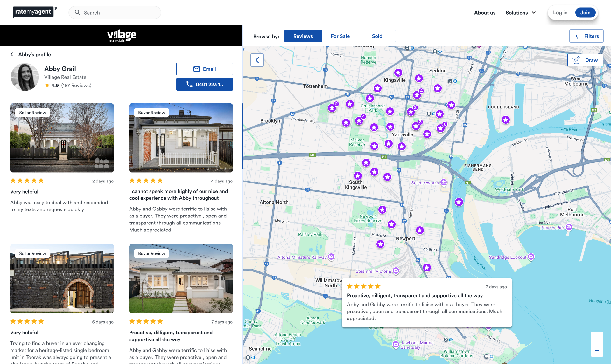The width and height of the screenshot is (611, 364).
Task: Click the Scienceworks map marker
Action: (x=443, y=182)
